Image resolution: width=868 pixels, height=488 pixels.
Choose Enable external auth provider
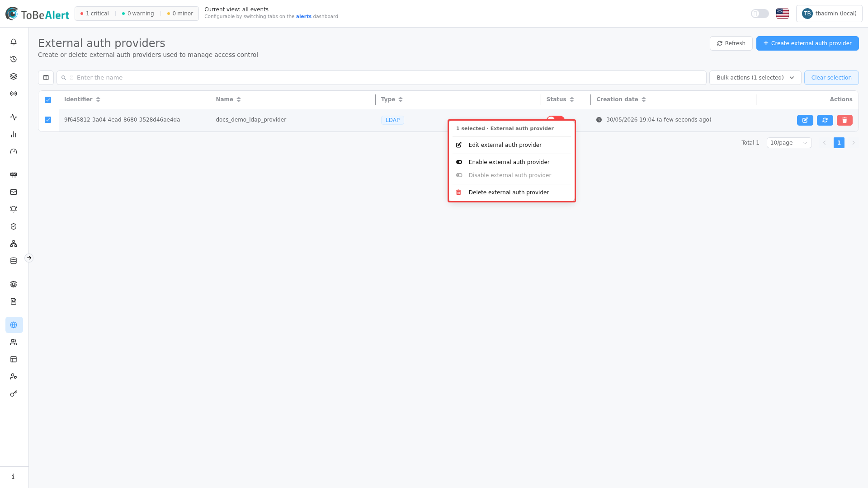tap(511, 162)
